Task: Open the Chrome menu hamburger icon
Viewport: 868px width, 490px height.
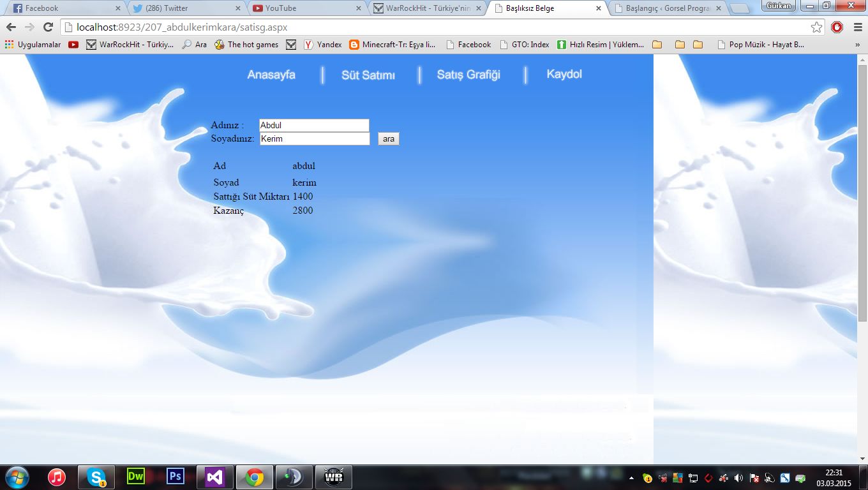Action: 857,27
